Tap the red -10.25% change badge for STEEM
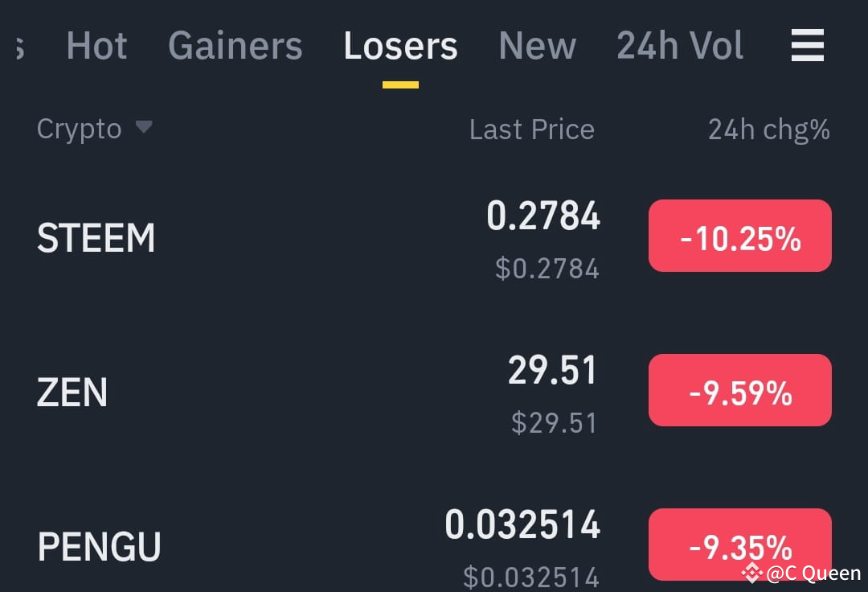 pyautogui.click(x=739, y=236)
